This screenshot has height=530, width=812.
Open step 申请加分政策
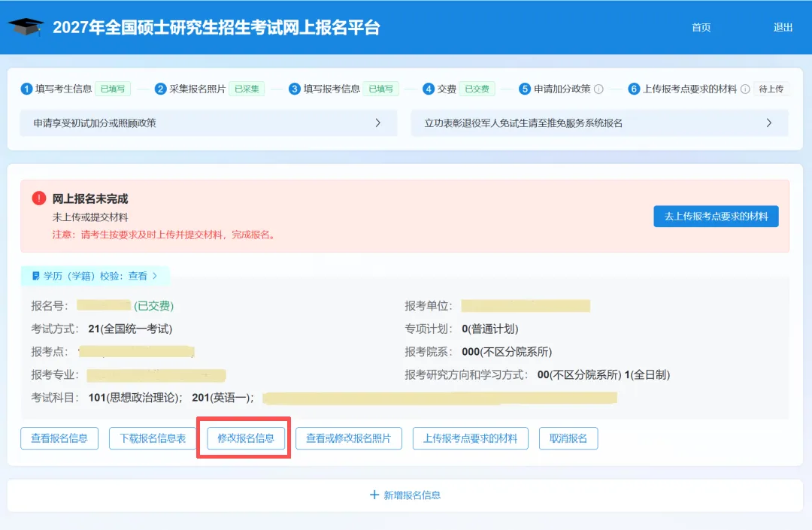[562, 89]
